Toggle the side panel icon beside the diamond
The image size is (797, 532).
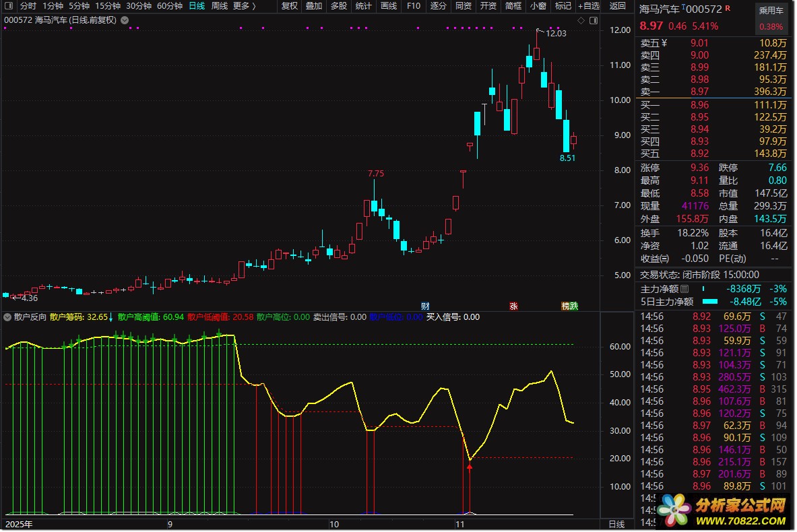[593, 20]
